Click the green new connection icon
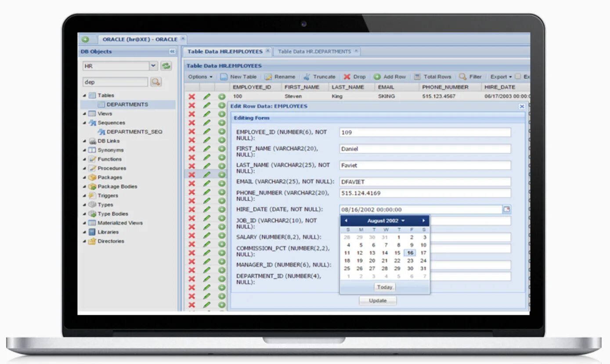Image resolution: width=610 pixels, height=364 pixels. (x=86, y=39)
